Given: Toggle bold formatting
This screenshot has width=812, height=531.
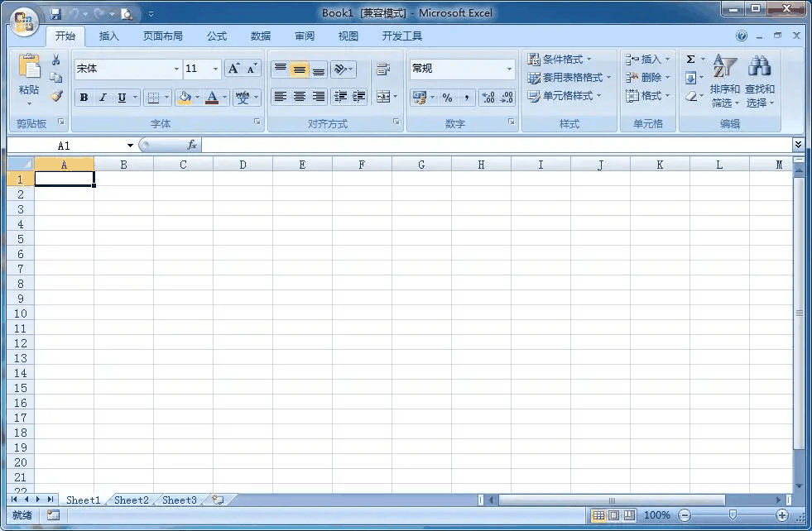Looking at the screenshot, I should tap(84, 98).
